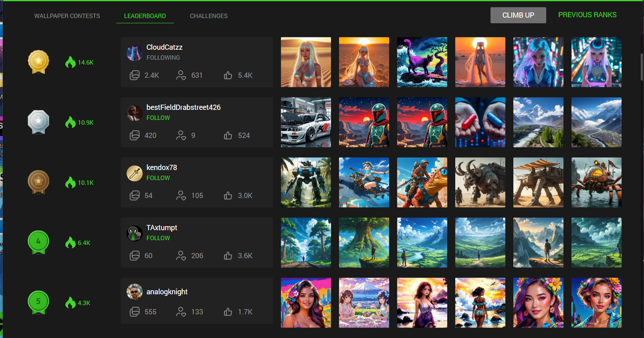Click CloudCatzz followers icon
644x338 pixels.
pos(181,75)
